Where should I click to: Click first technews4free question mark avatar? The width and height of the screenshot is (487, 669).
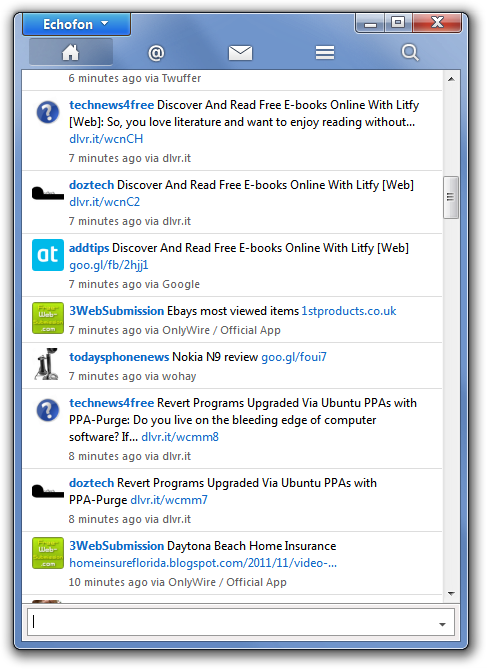(48, 112)
